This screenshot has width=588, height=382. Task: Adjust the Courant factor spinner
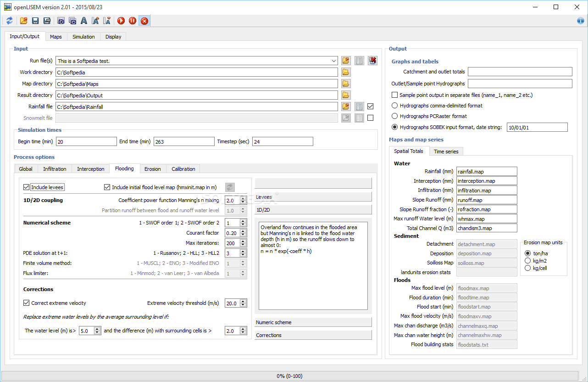click(x=236, y=233)
